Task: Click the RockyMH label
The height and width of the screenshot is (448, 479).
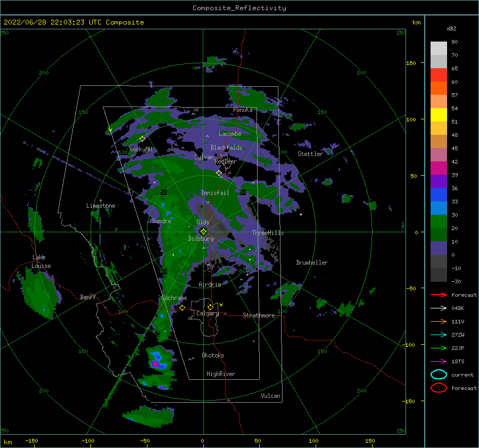Action: pos(141,149)
